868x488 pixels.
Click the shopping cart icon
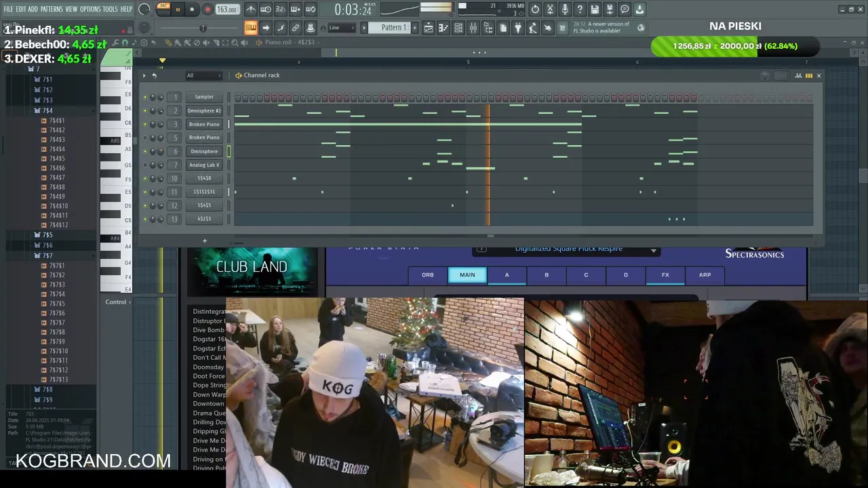pos(562,28)
